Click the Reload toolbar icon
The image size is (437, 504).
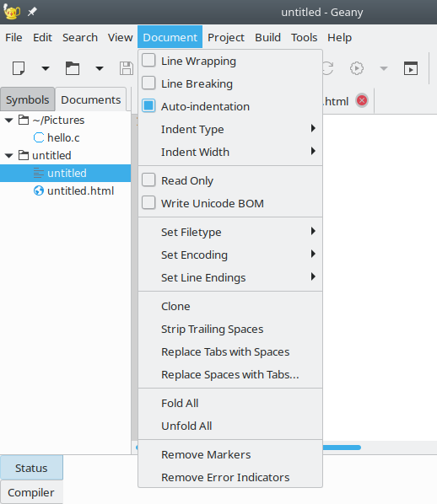(328, 68)
